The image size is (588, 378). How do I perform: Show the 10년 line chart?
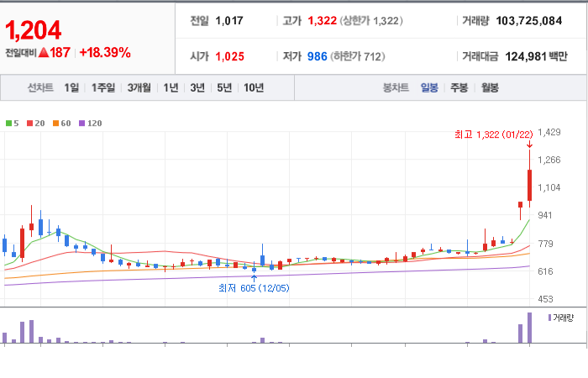(x=254, y=87)
